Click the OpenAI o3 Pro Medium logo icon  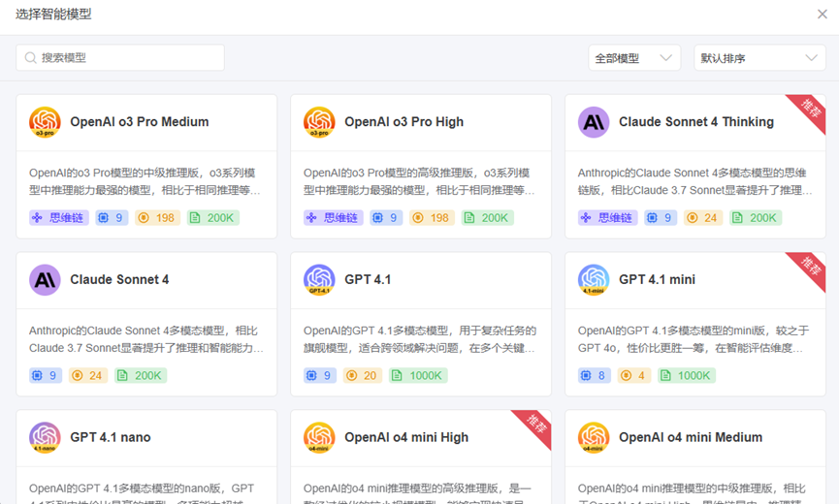45,122
